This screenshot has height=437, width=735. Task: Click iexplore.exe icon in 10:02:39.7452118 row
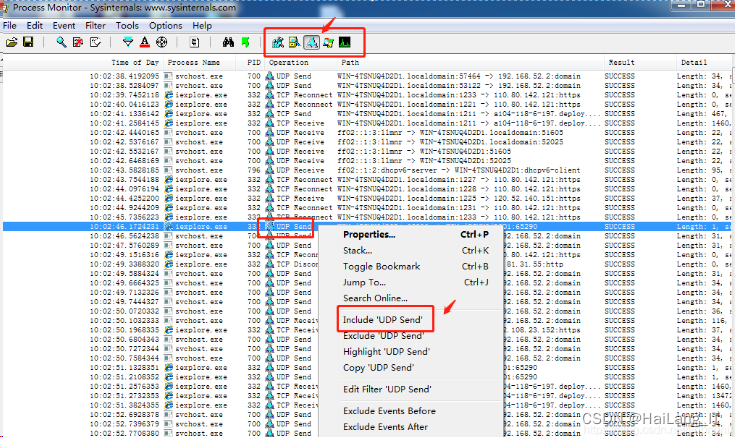tap(169, 95)
